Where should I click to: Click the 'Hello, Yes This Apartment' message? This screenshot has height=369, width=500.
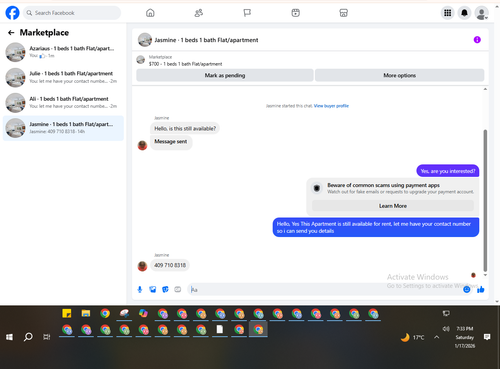click(376, 227)
